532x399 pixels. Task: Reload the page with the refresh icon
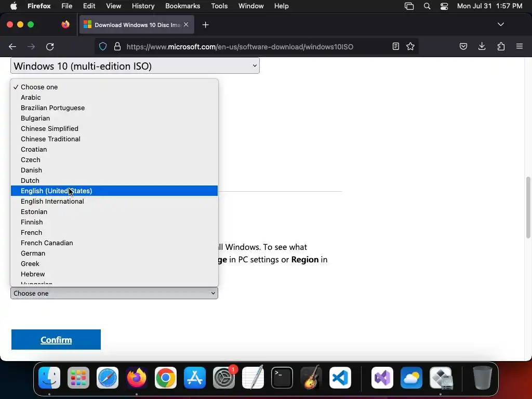(x=50, y=46)
